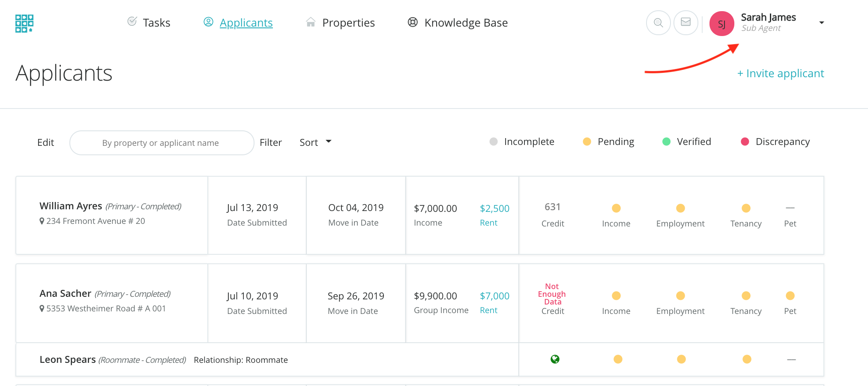The height and width of the screenshot is (386, 868).
Task: Open the Filter options
Action: pyautogui.click(x=270, y=142)
